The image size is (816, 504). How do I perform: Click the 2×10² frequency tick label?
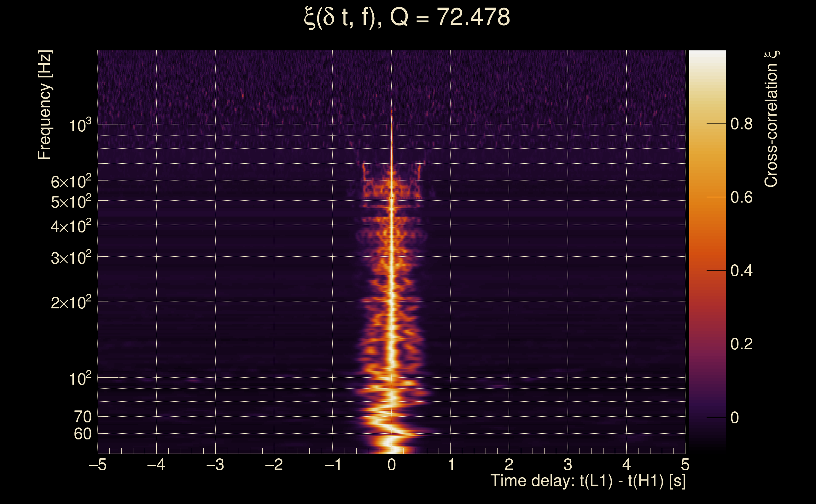click(71, 303)
